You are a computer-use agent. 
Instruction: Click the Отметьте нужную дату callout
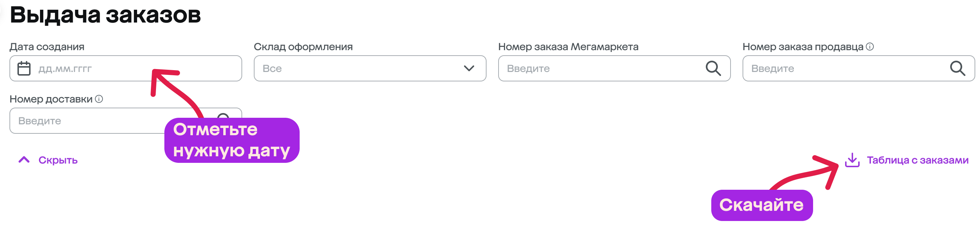232,140
